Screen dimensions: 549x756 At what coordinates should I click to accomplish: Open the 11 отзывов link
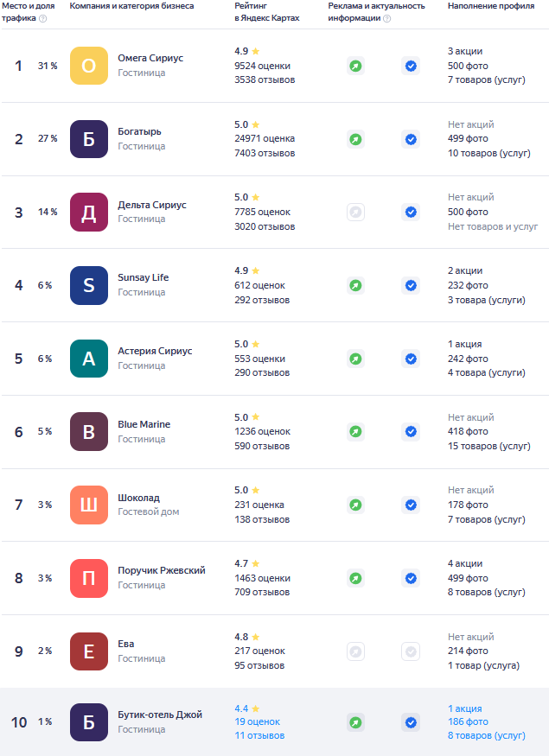[259, 735]
